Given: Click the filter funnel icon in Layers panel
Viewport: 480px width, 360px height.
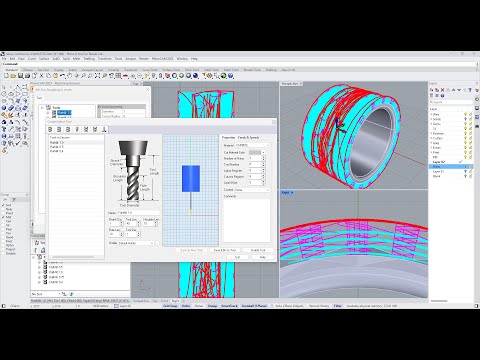Looking at the screenshot, I should [470, 90].
